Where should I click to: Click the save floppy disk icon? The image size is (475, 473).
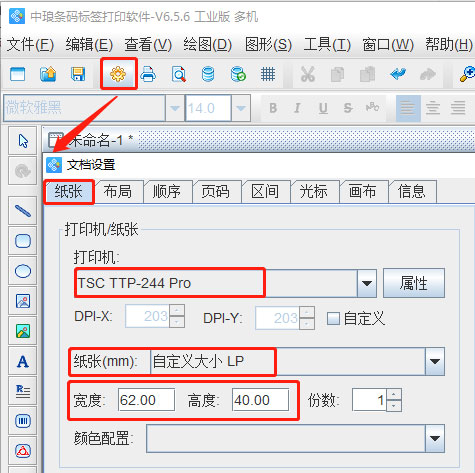[78, 74]
